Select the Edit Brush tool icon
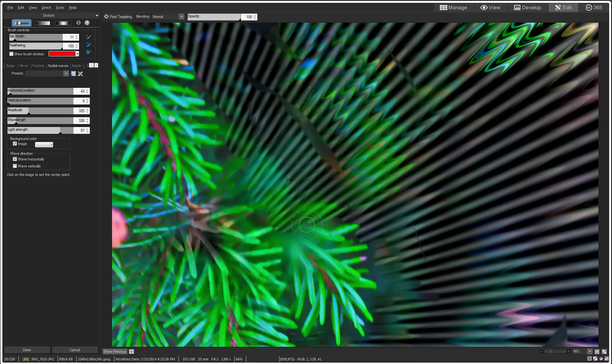 tap(21, 23)
